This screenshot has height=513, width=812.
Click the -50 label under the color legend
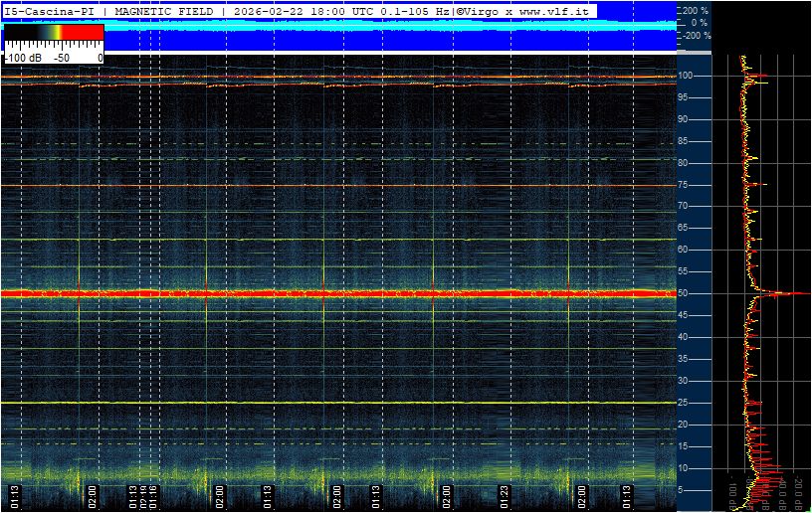click(x=62, y=58)
